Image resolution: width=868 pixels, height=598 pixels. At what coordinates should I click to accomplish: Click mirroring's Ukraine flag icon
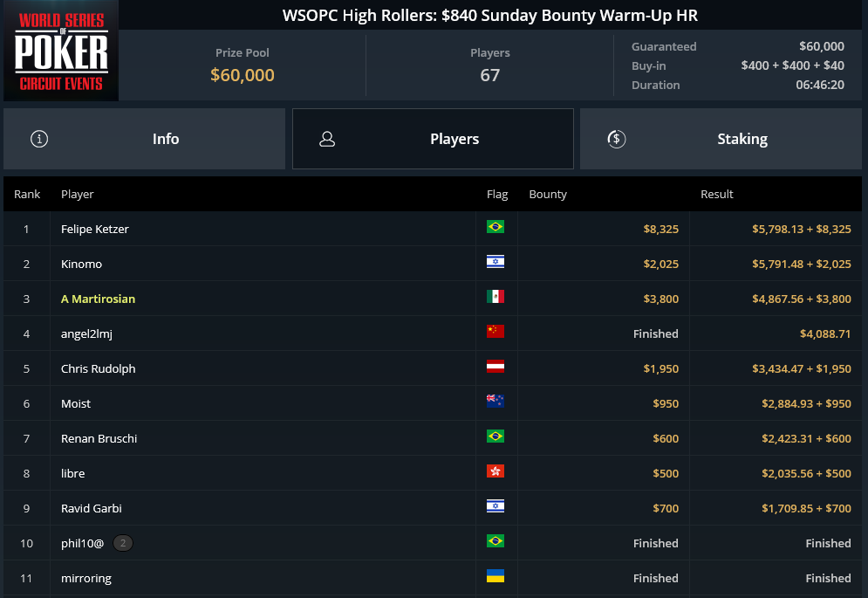point(495,576)
